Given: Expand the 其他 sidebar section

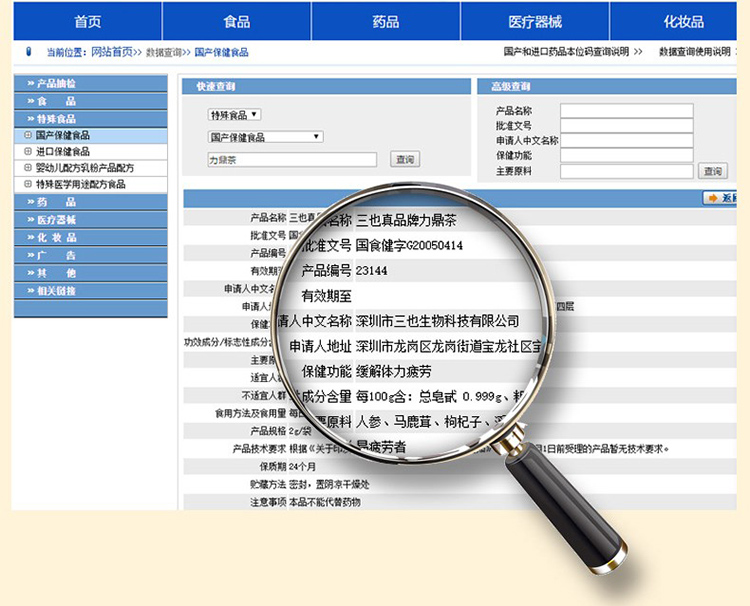Looking at the screenshot, I should pyautogui.click(x=91, y=273).
